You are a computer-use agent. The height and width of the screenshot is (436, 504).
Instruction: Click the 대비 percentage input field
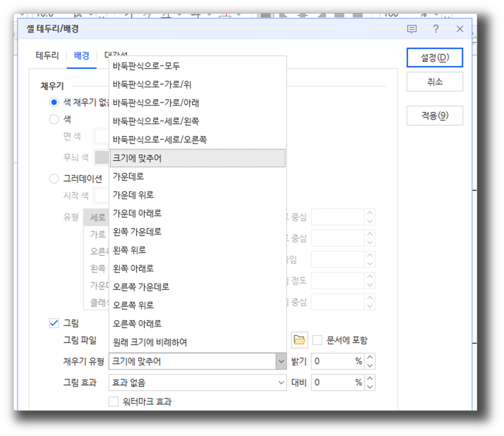[x=338, y=383]
